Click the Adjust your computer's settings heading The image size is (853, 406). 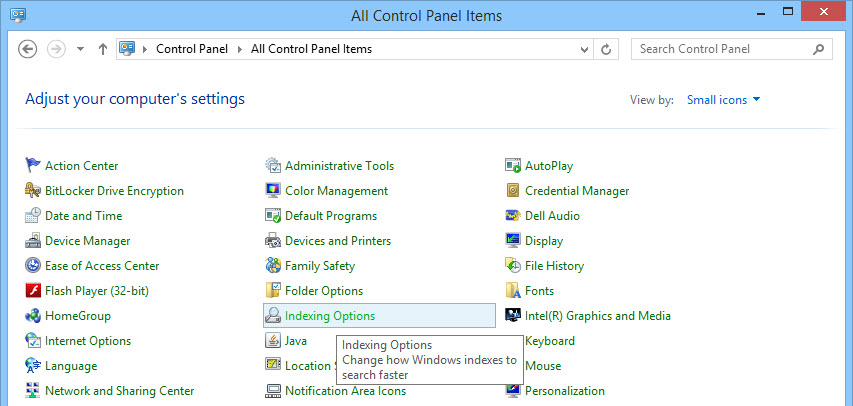[x=135, y=99]
